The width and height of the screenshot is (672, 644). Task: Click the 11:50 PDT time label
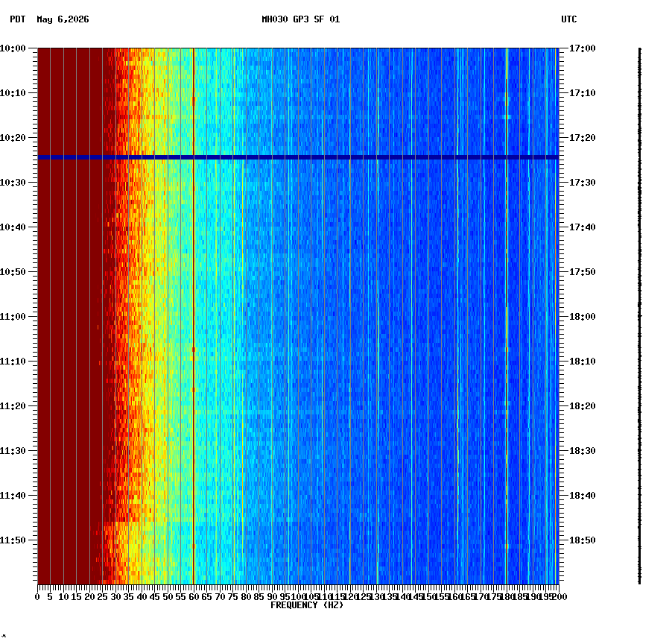pyautogui.click(x=13, y=540)
